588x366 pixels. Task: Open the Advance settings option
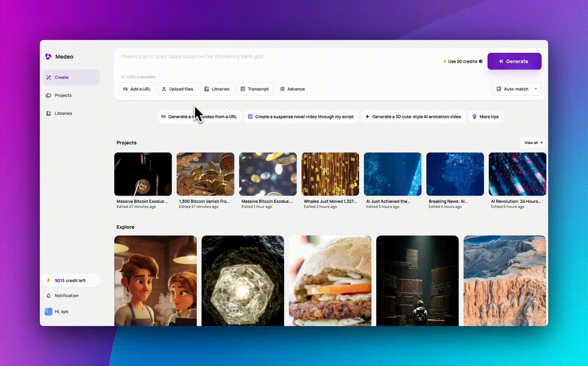[x=292, y=89]
